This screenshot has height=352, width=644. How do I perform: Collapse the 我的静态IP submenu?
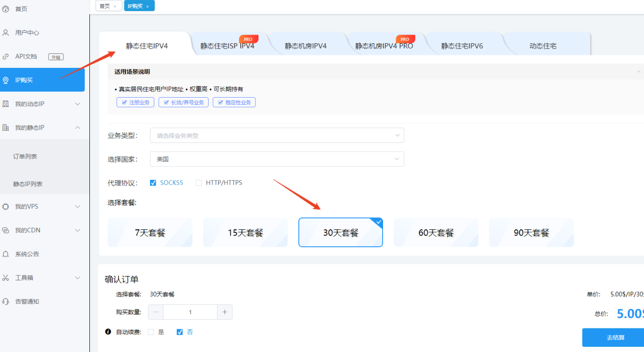(x=78, y=127)
